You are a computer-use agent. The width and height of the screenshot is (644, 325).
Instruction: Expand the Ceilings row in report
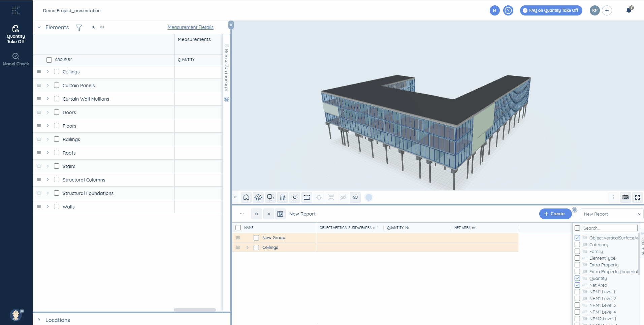(x=248, y=248)
